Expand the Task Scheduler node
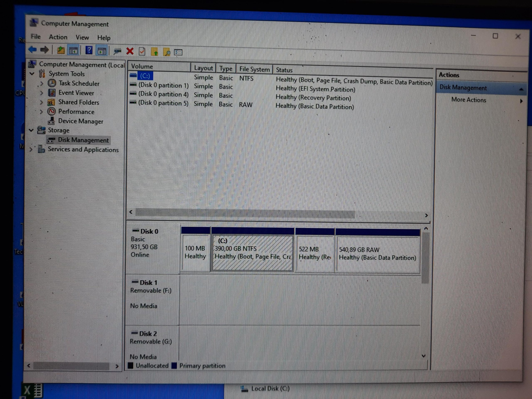 41,84
